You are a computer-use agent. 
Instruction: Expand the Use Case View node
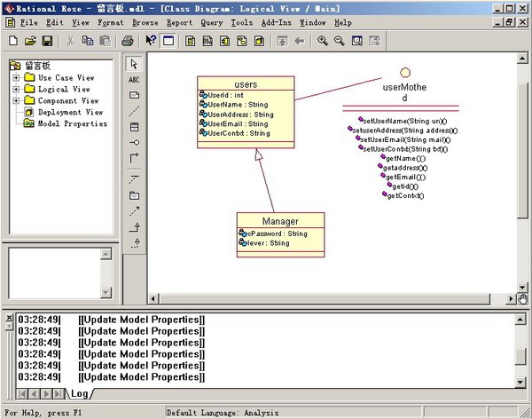pos(16,78)
